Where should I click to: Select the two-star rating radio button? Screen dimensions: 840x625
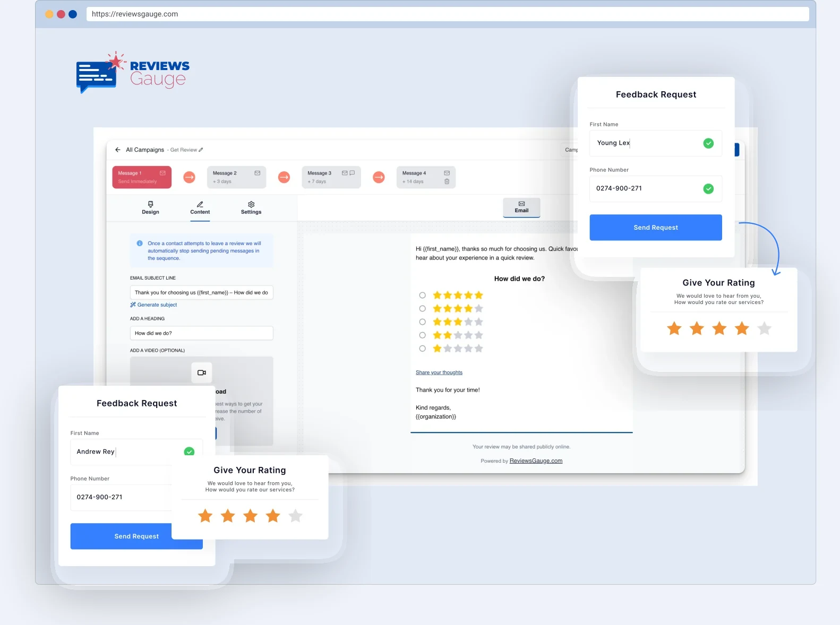[x=423, y=335]
